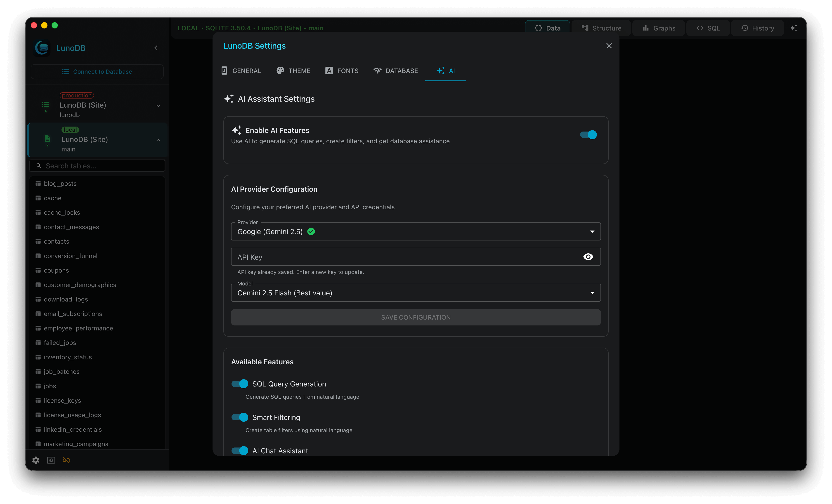Click the blog_posts table icon
This screenshot has height=504, width=832.
point(38,184)
